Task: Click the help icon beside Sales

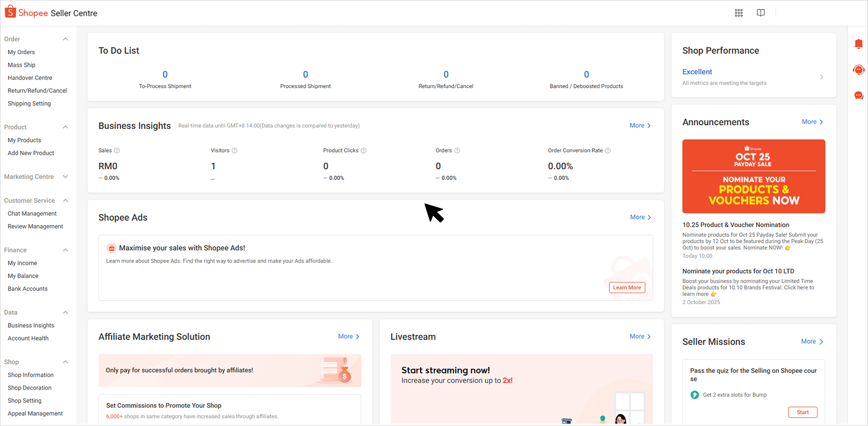Action: [x=117, y=151]
